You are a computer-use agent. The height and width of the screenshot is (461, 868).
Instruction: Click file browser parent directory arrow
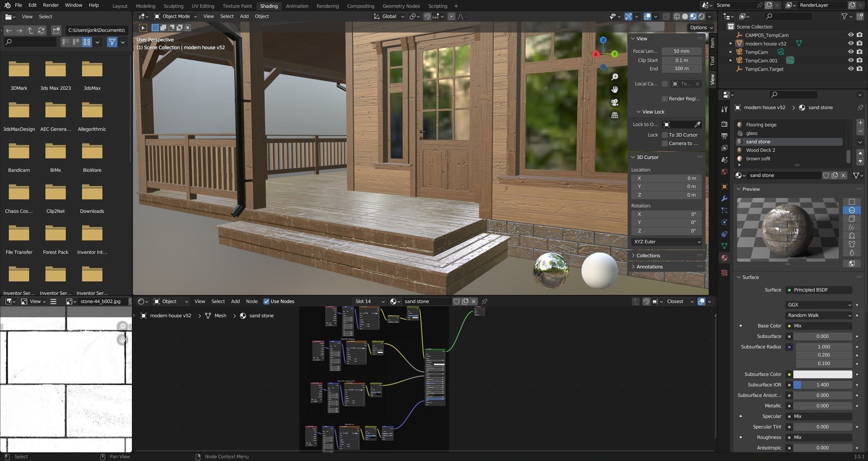(30, 31)
